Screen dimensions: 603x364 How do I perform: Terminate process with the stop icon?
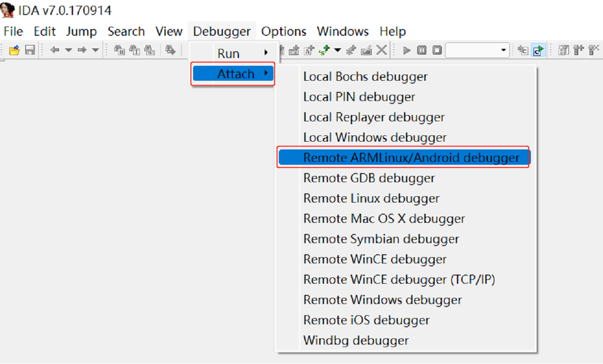pyautogui.click(x=437, y=50)
